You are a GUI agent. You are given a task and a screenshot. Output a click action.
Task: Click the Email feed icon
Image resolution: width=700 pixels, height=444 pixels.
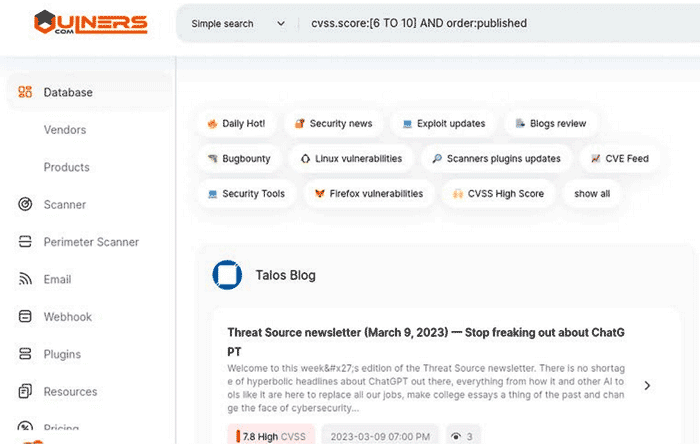(x=26, y=280)
